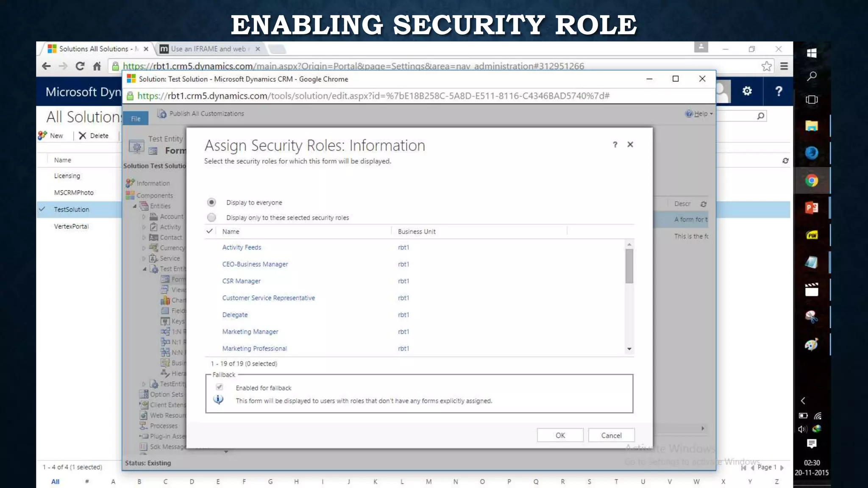Click the All Solutions search magnifier
The image size is (868, 488).
click(761, 116)
